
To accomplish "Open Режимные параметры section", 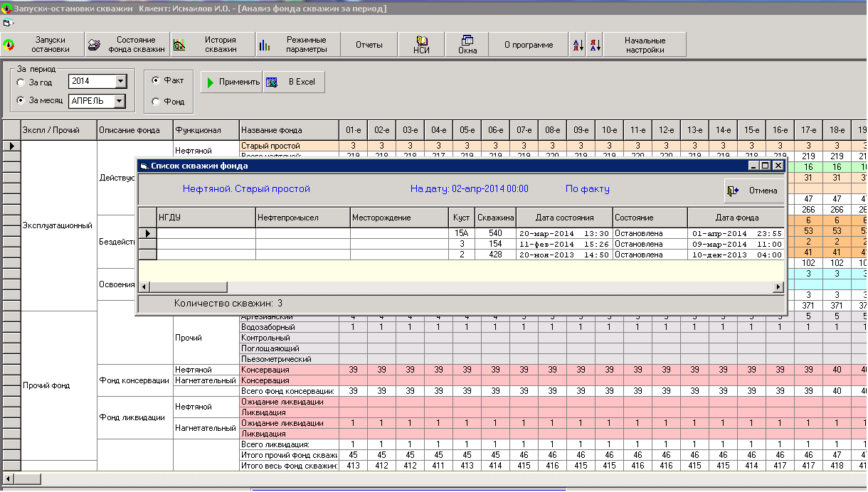I will click(298, 45).
